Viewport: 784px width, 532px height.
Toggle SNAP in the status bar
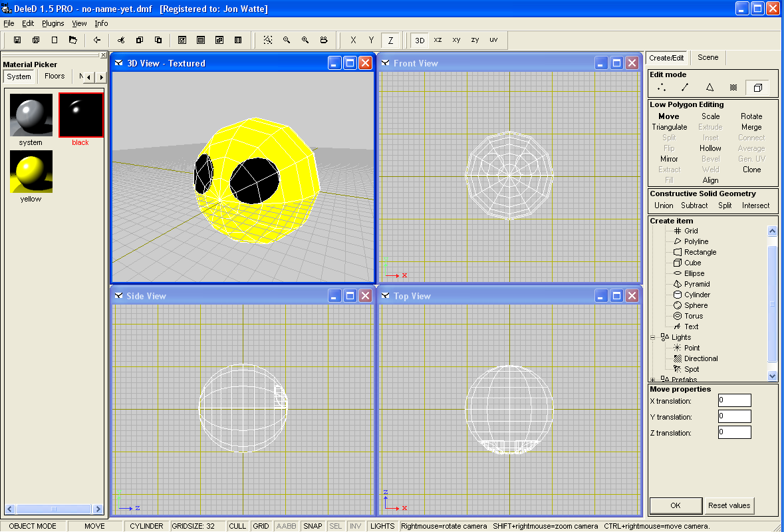(x=313, y=526)
